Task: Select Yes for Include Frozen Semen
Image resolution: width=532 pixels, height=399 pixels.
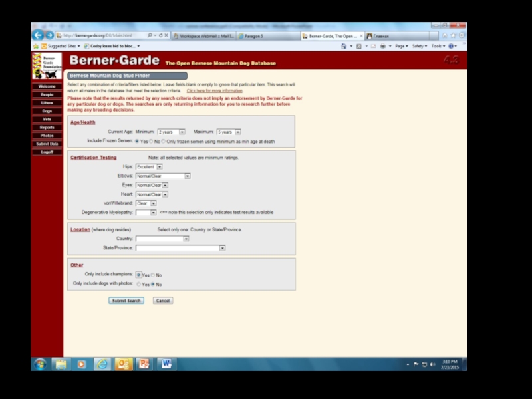Action: coord(137,142)
